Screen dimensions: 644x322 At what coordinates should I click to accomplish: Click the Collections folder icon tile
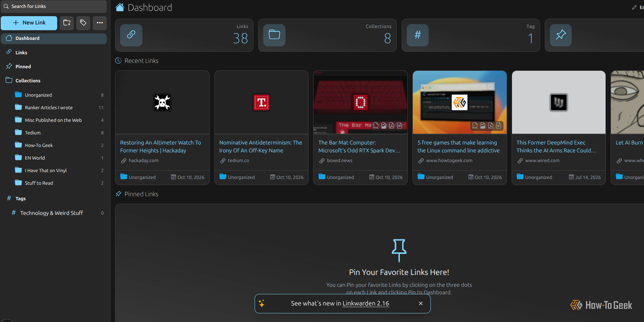click(x=274, y=35)
